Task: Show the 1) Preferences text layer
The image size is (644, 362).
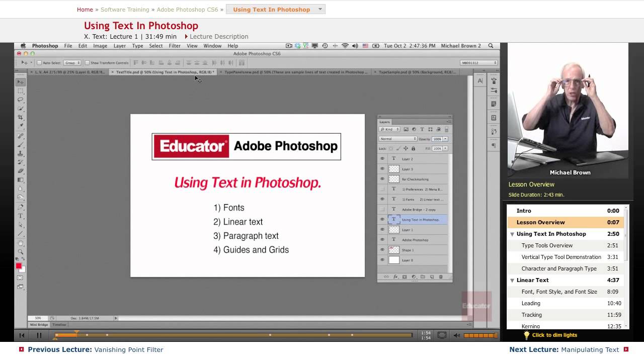Action: [x=382, y=189]
